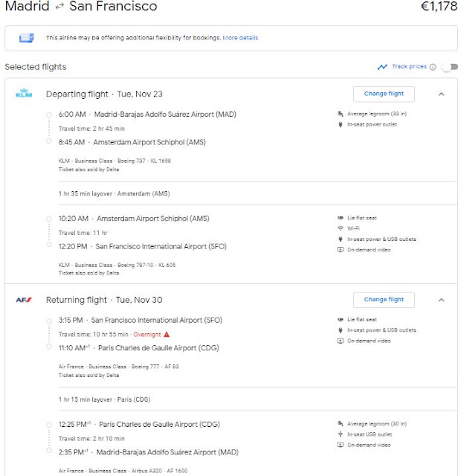464x476 pixels.
Task: Collapse the Returning flight details
Action: pyautogui.click(x=441, y=300)
